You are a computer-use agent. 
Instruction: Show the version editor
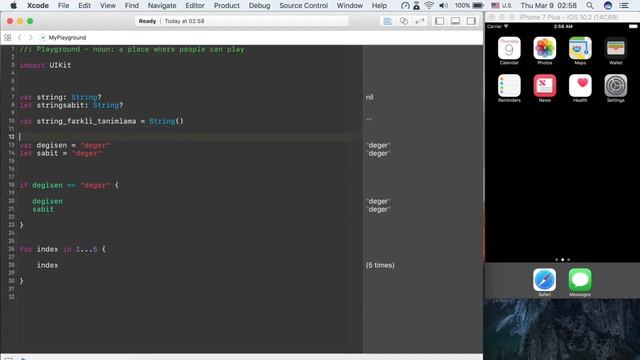click(419, 21)
